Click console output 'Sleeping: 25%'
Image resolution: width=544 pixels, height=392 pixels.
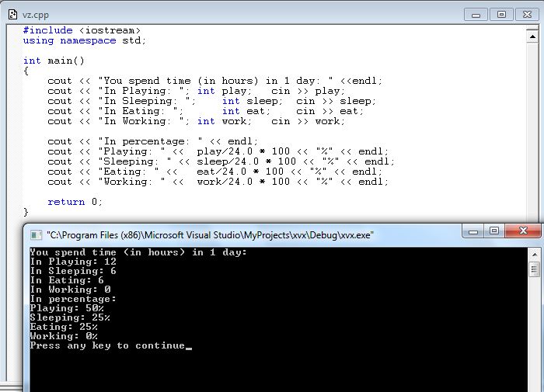[70, 317]
